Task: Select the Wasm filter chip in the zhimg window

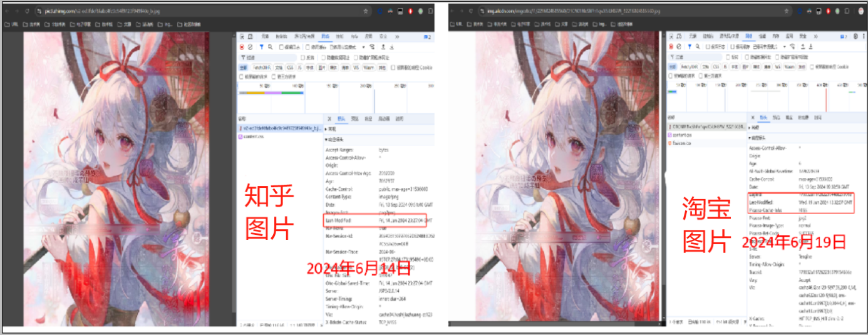Action: coord(368,68)
